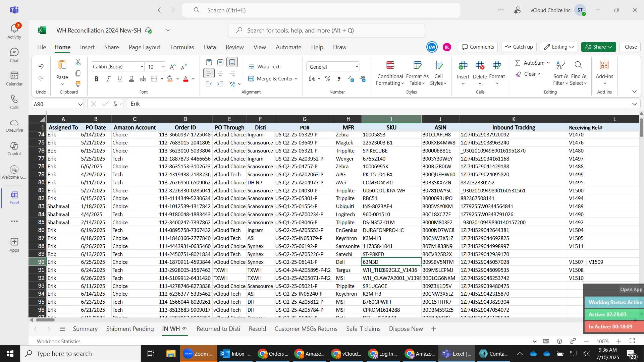Open Find & Select
Viewport: 644px width, 362px height.
tap(578, 73)
